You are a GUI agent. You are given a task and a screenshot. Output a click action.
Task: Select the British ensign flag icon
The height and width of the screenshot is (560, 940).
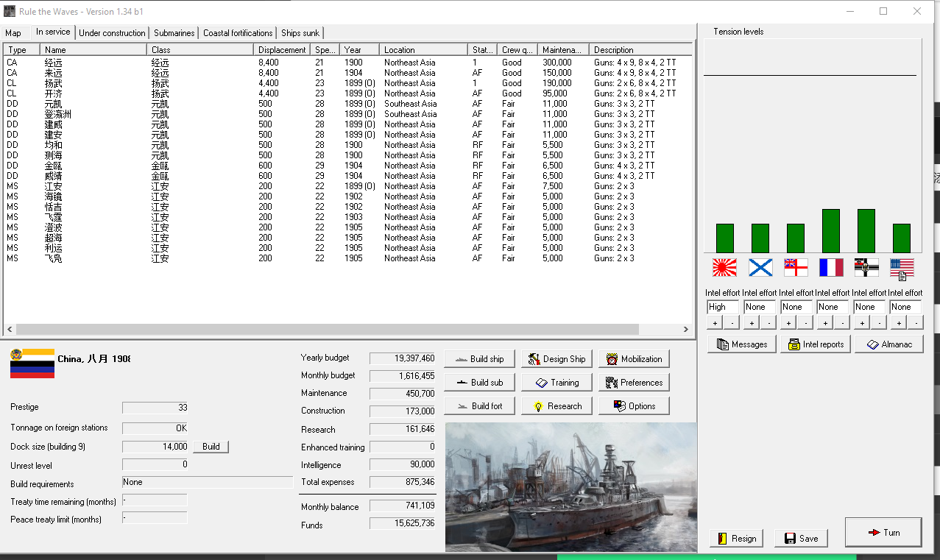click(x=795, y=268)
